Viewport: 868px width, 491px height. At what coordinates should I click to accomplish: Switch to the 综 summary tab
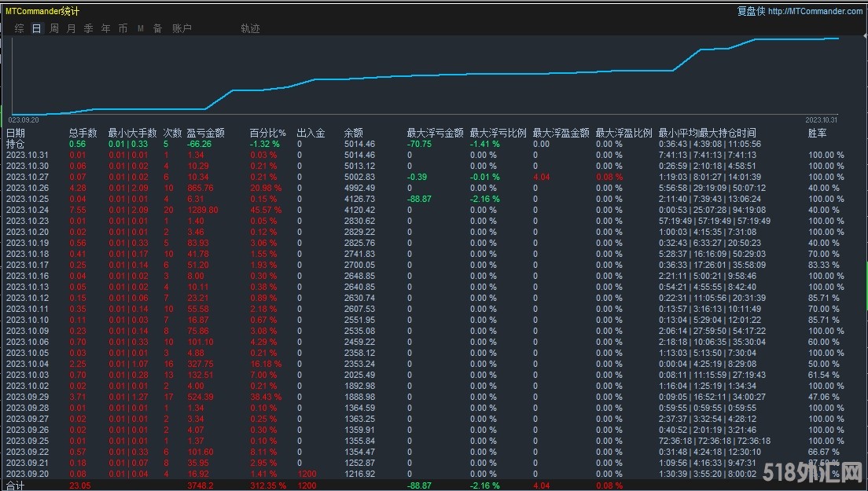tap(20, 28)
